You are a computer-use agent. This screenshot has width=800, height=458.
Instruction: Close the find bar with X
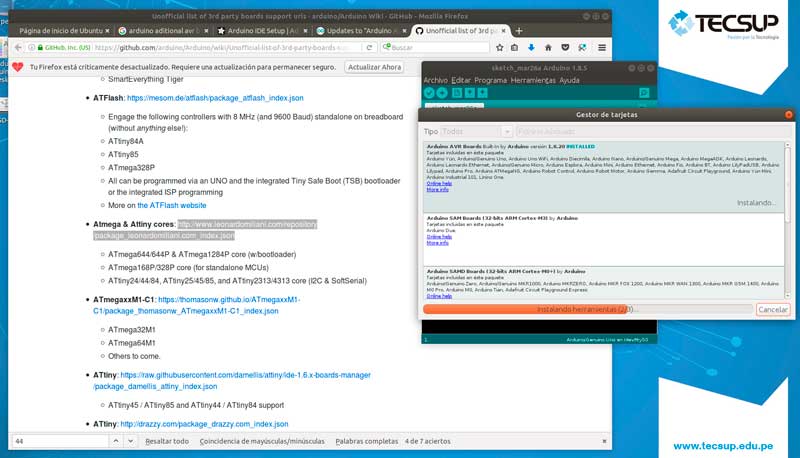pyautogui.click(x=604, y=441)
